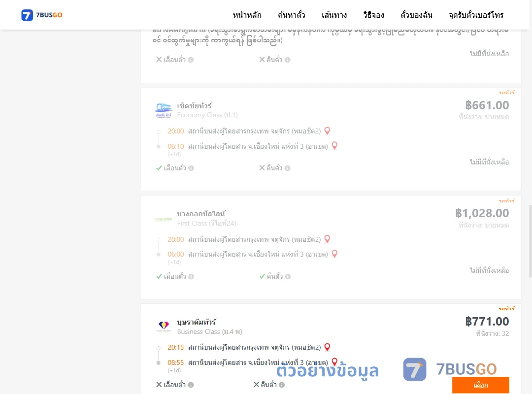Click info icon beside คืนตั๋ว in topmost card
The image size is (532, 394).
pos(287,60)
